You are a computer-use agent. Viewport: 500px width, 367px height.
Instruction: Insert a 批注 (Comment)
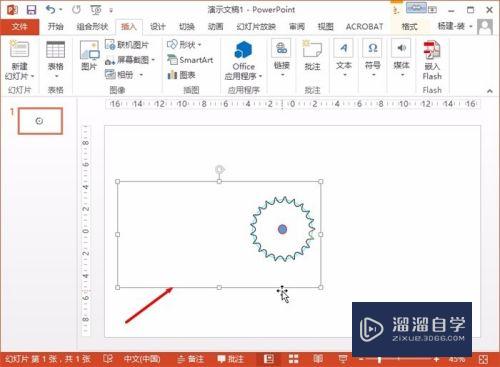[312, 55]
